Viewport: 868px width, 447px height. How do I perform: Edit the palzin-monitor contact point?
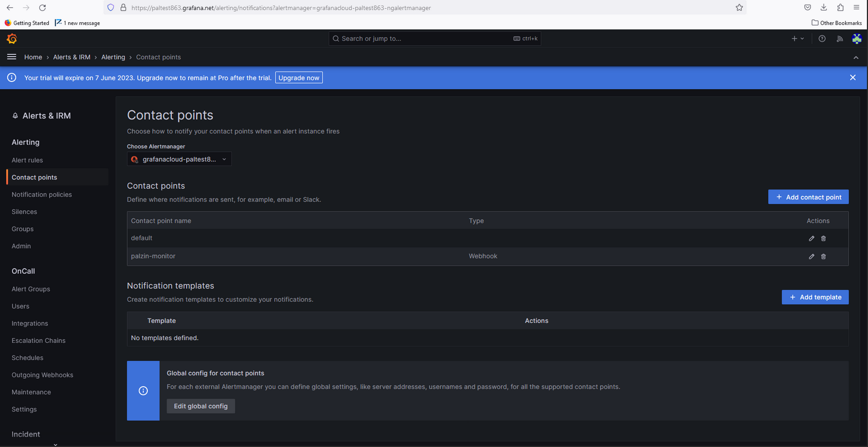point(811,256)
